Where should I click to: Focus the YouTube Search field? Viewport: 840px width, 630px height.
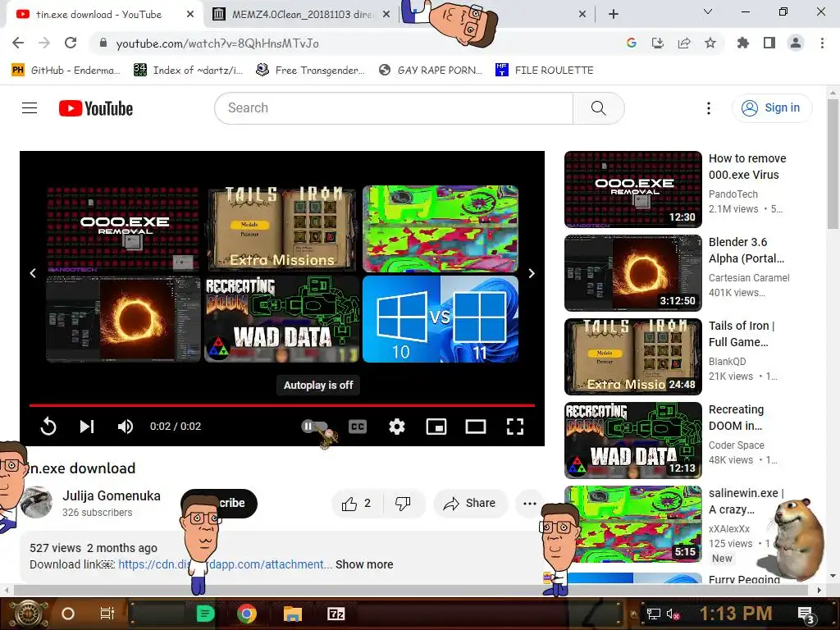tap(394, 108)
